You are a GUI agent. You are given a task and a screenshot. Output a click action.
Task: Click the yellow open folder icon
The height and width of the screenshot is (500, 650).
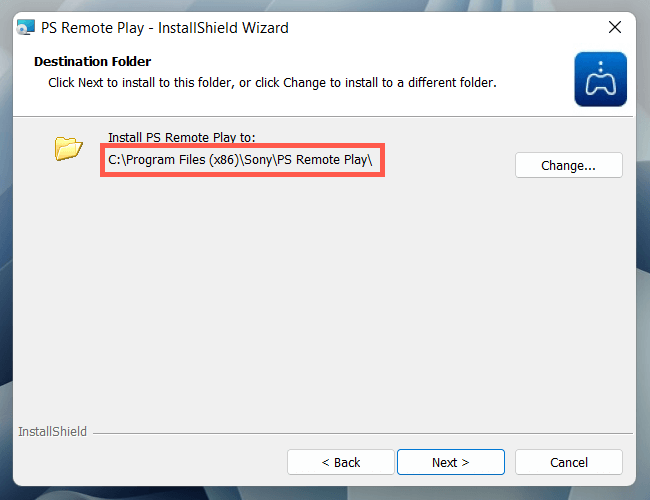point(68,149)
